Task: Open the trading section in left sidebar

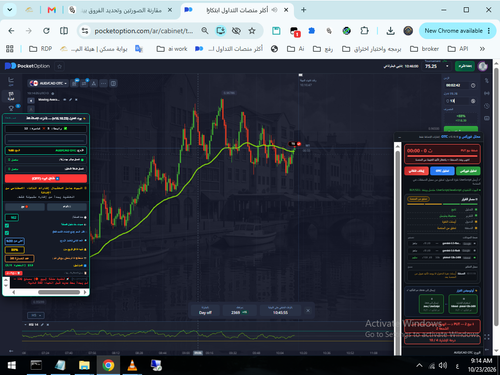Action: (11, 96)
